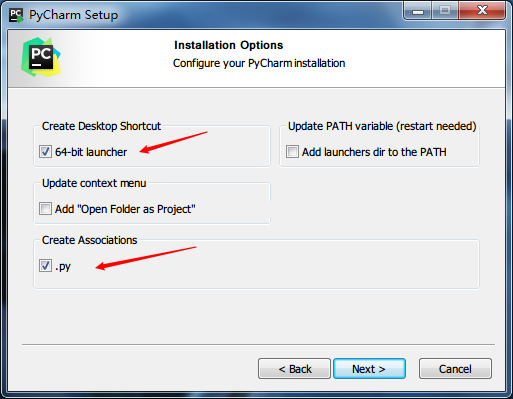Click the PyCharm icon in title bar
This screenshot has width=513, height=399.
coord(16,15)
